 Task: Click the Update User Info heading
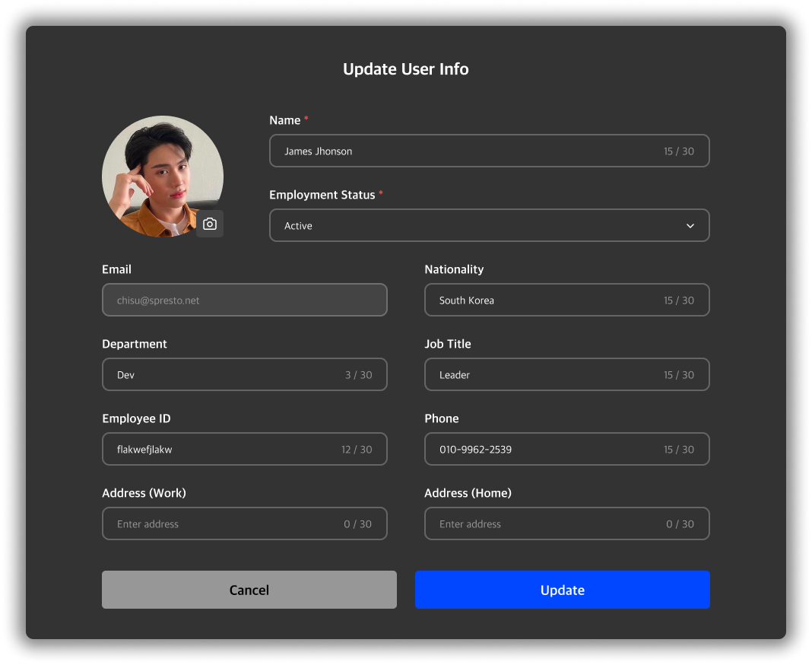(405, 68)
